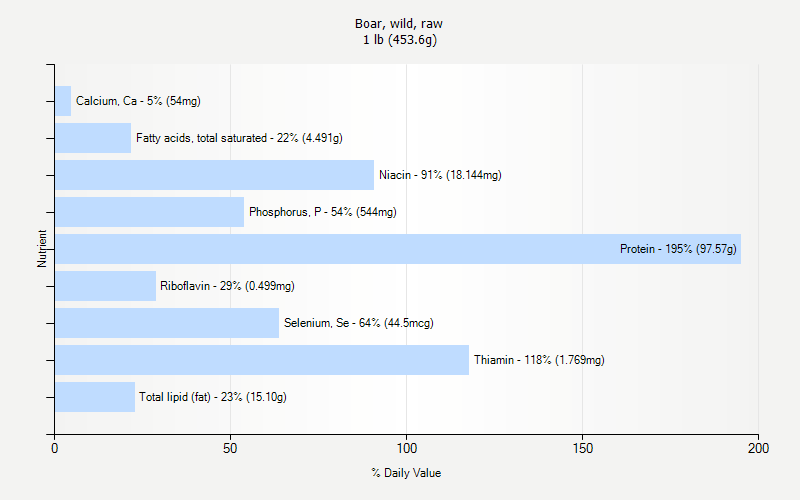Image resolution: width=800 pixels, height=500 pixels.
Task: Select the Selenium bar
Action: [x=167, y=323]
